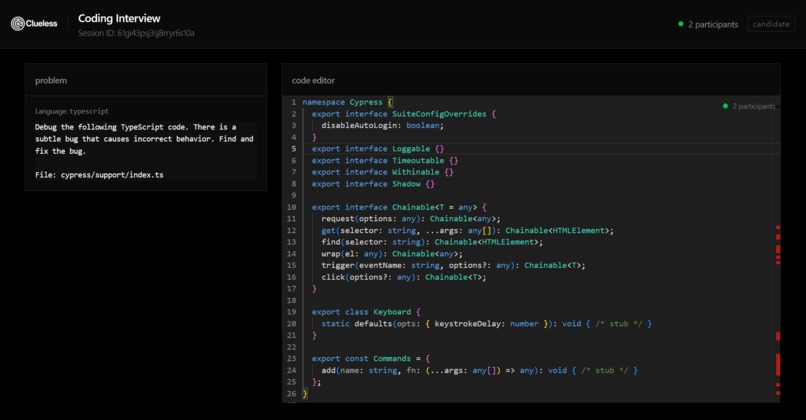Click the Timeoutable interface declaration
806x420 pixels.
tap(384, 160)
